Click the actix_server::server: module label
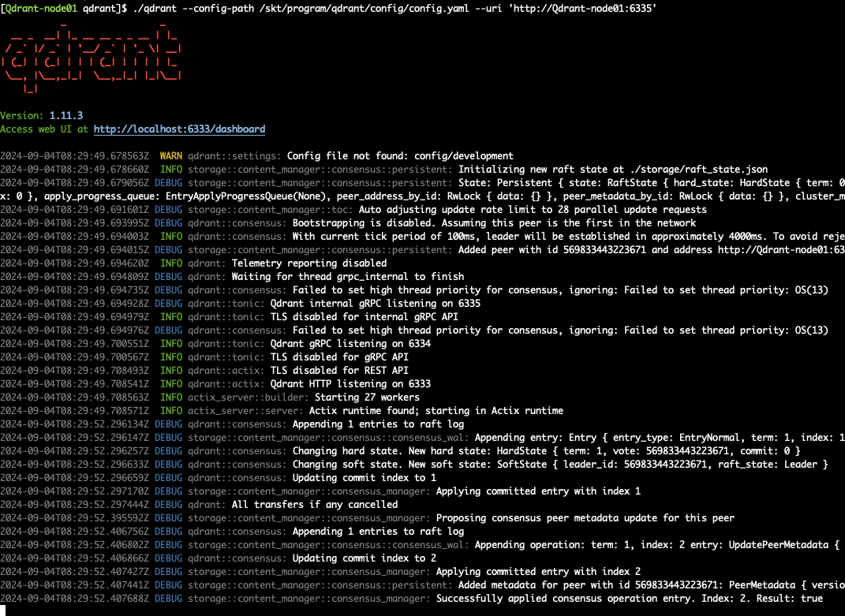The width and height of the screenshot is (845, 616). pos(245,411)
